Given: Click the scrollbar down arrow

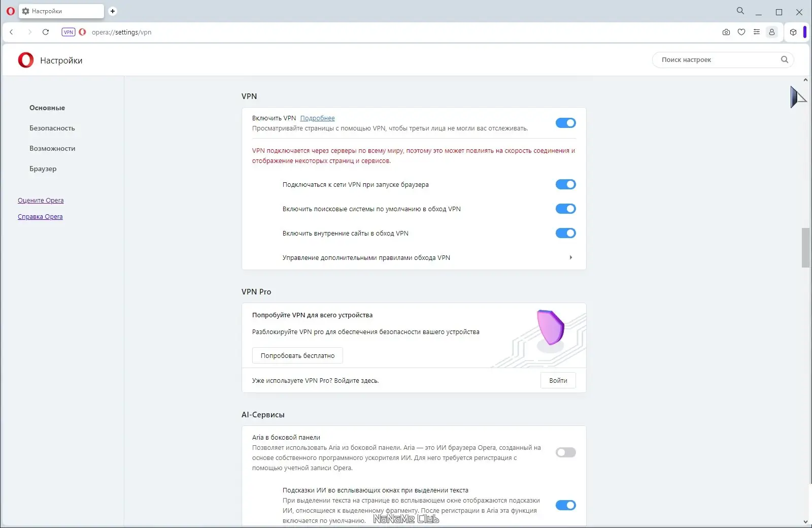Looking at the screenshot, I should point(805,521).
